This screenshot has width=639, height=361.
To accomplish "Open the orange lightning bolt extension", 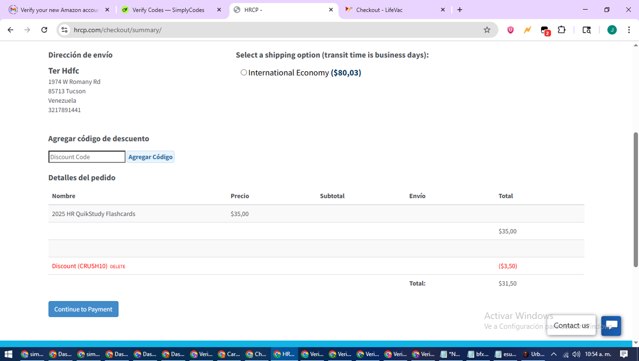I will click(527, 30).
